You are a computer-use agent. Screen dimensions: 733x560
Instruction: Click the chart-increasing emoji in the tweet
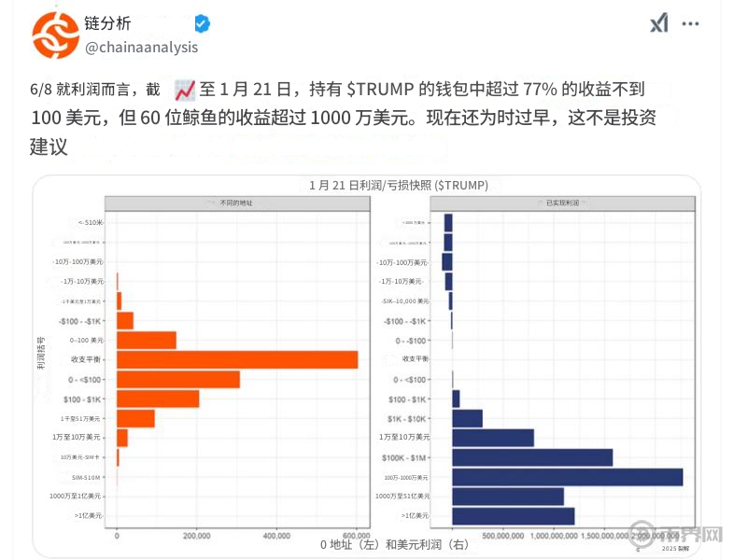[185, 90]
